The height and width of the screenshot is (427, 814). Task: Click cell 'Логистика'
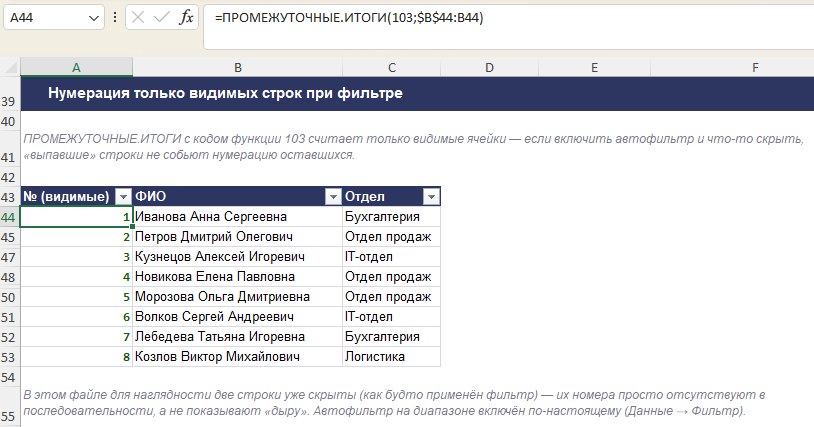tap(391, 357)
